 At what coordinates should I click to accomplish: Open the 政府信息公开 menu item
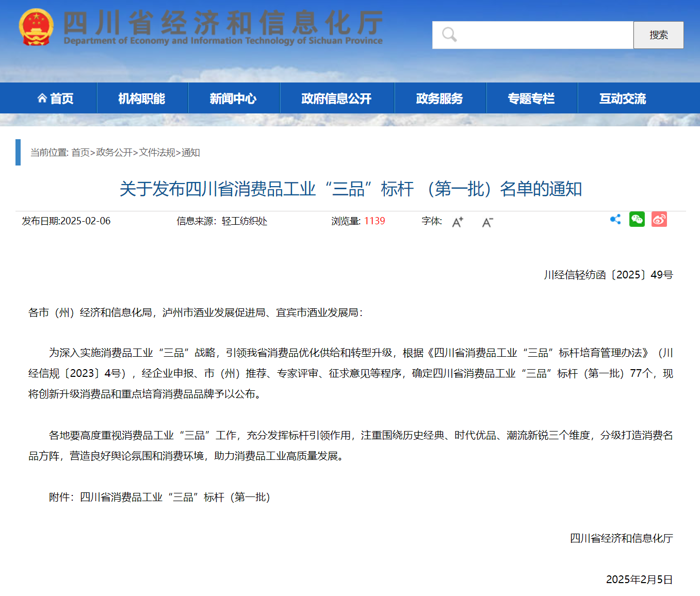(336, 98)
